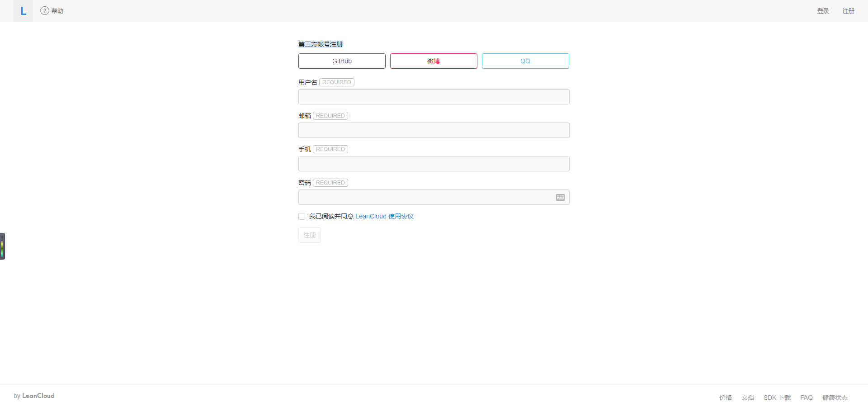Tick the agree to LeanCloud terms checkbox
This screenshot has width=868, height=412.
point(302,217)
